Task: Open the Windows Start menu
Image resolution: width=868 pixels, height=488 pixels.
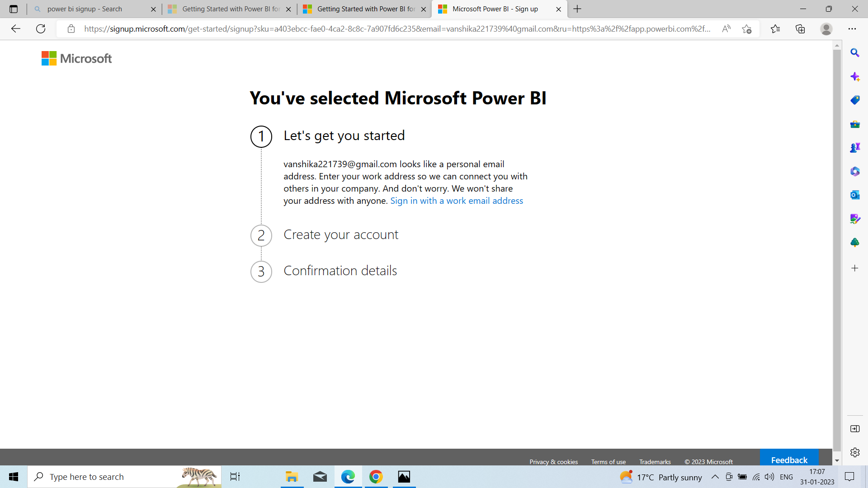Action: 14,477
